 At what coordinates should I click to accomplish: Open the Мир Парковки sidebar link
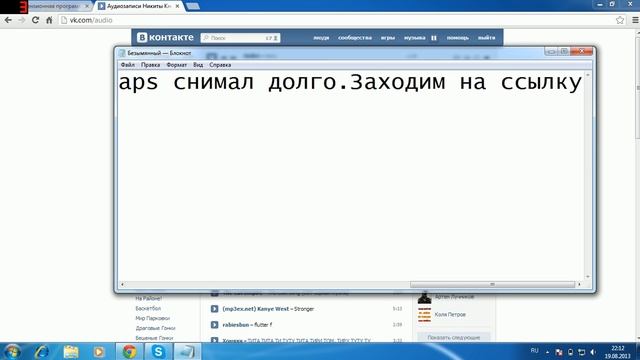(x=152, y=318)
